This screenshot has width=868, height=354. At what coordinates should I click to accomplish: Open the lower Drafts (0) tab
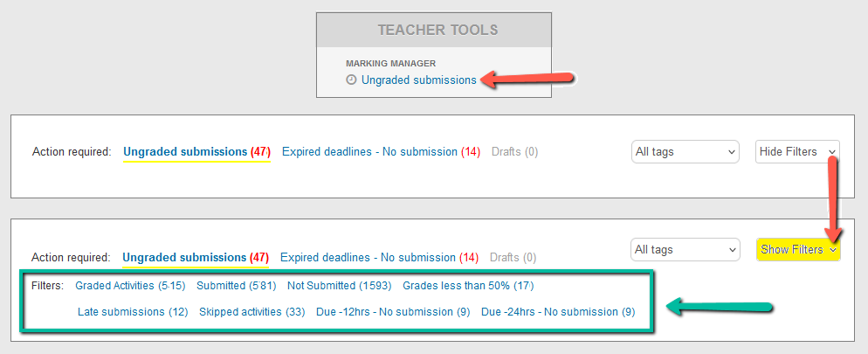513,258
